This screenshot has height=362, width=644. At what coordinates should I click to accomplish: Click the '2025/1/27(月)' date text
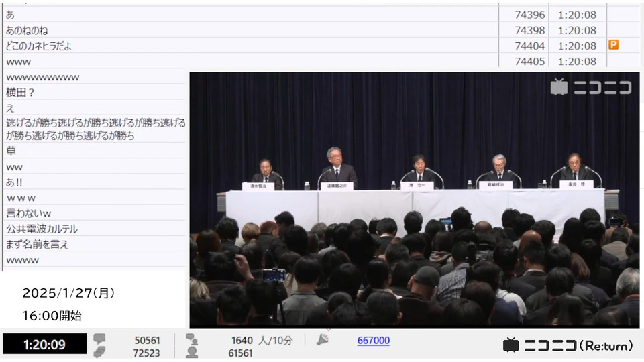pos(68,293)
